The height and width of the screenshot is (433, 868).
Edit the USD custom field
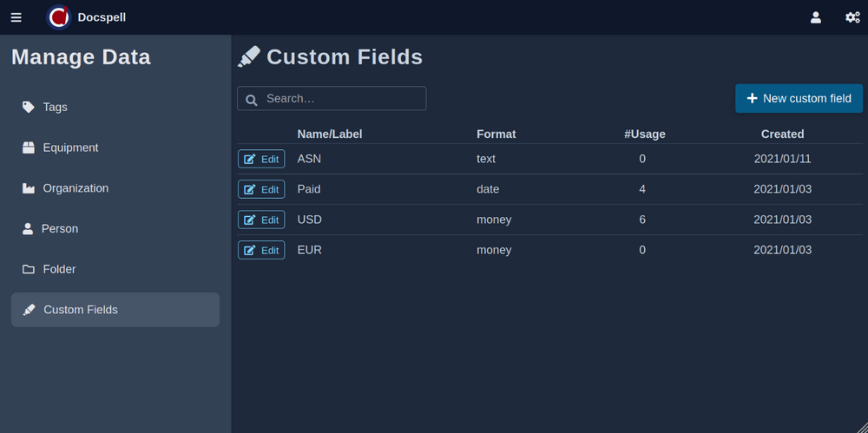tap(261, 220)
